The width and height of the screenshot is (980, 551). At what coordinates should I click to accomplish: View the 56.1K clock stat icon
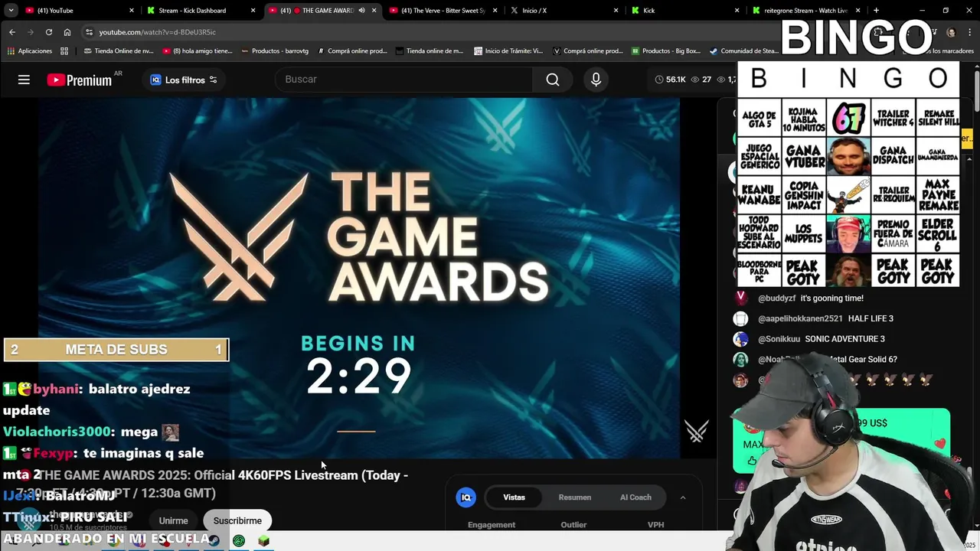point(659,80)
